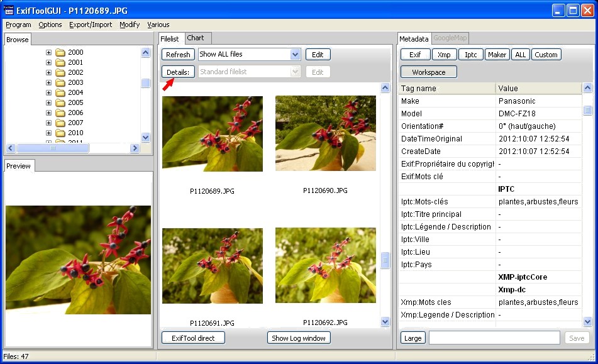
Task: Click folder tree horizontal scroll right arrow
Action: (135, 148)
